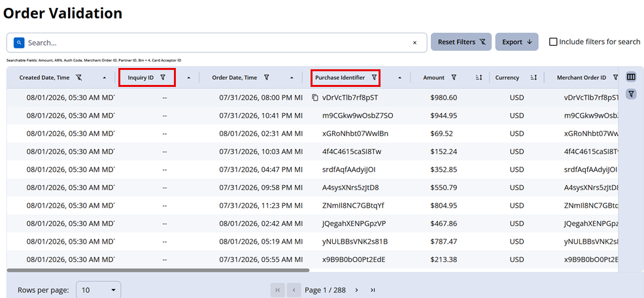The image size is (644, 298).
Task: Open the Rows per page dropdown
Action: click(99, 290)
